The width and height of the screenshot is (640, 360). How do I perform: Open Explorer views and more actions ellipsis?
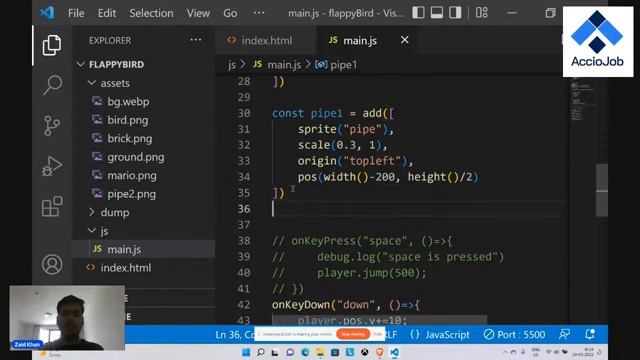point(196,40)
